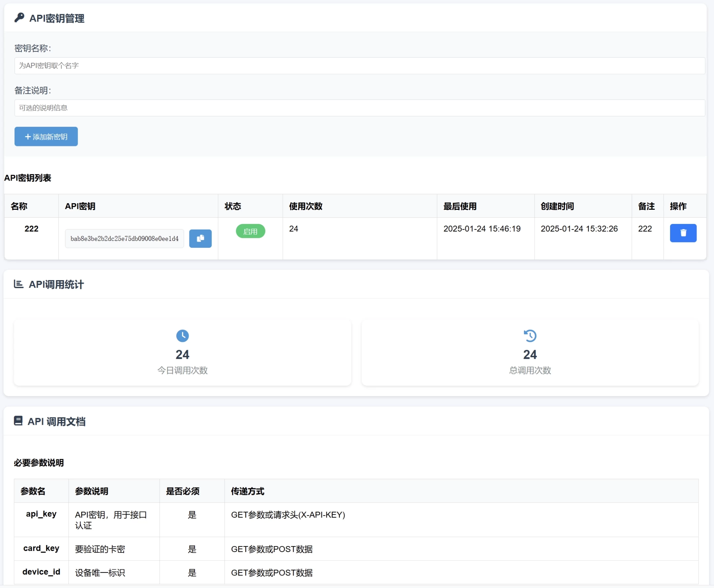Click the 密钥名称 input field
The width and height of the screenshot is (714, 588).
pos(359,65)
